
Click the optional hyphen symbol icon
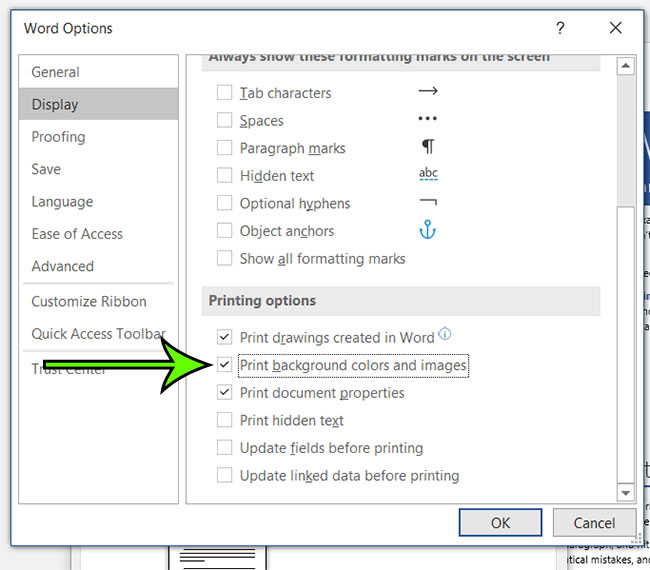coord(428,202)
